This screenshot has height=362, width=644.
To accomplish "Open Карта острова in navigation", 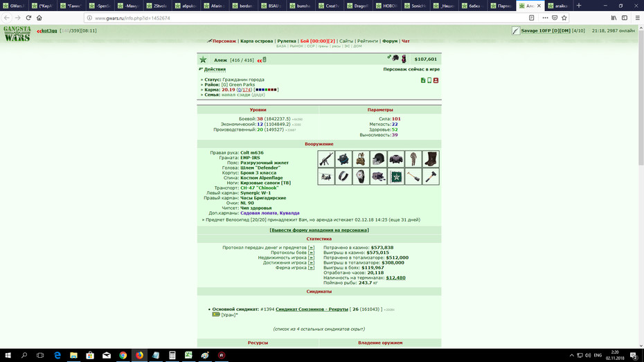I will (257, 41).
